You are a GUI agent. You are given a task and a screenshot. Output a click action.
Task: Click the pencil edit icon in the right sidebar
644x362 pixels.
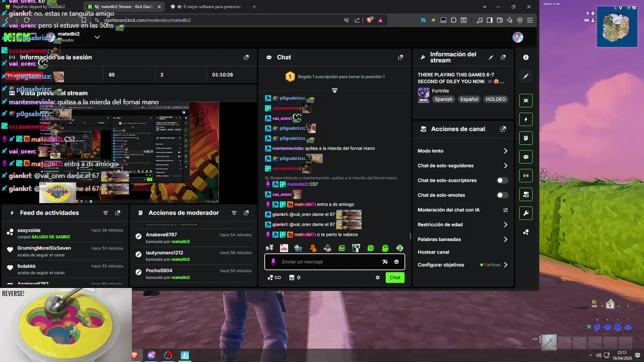526,76
